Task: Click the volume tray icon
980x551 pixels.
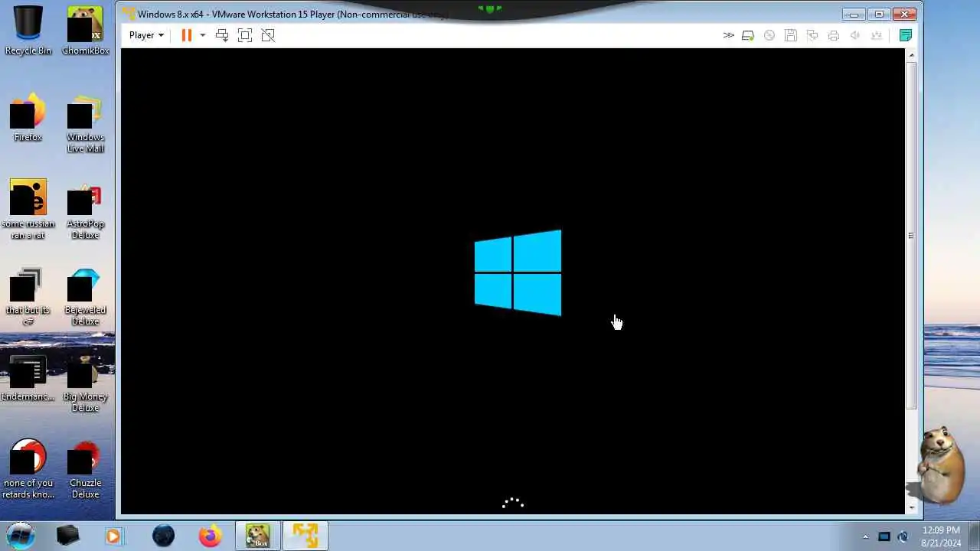Action: (903, 536)
